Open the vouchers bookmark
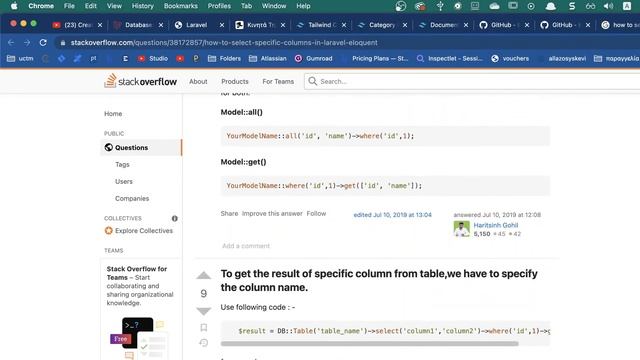640x360 pixels. [510, 58]
